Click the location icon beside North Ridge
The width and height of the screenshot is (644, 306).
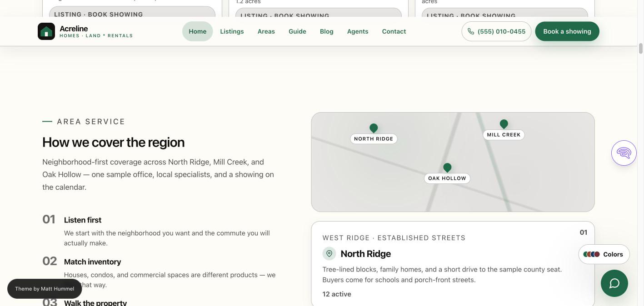(329, 253)
